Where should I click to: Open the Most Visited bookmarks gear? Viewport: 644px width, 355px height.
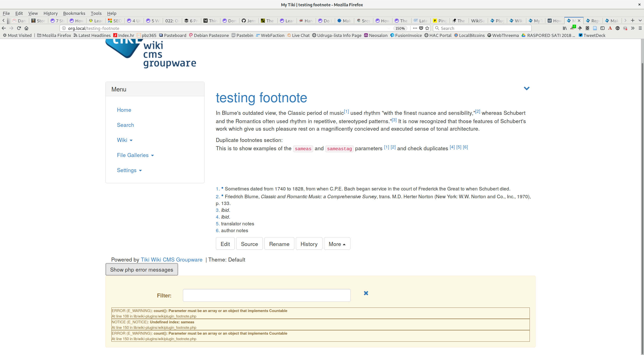pos(17,35)
